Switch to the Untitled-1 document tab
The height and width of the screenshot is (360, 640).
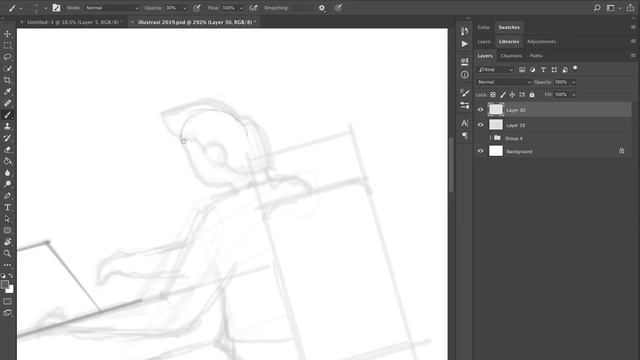coord(73,22)
